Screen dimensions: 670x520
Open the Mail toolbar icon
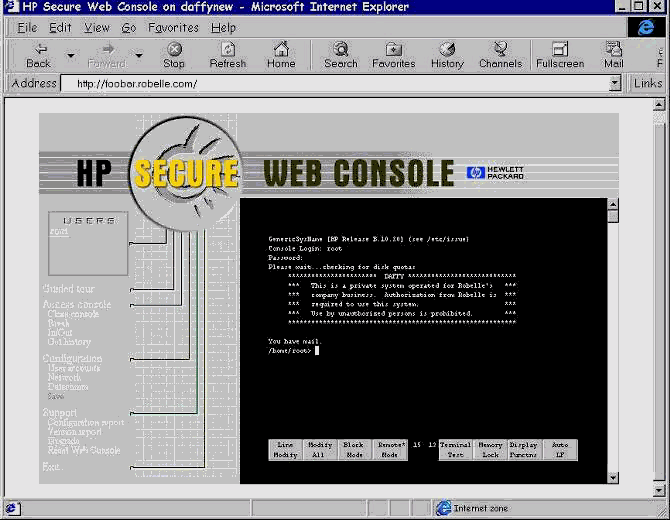[x=614, y=56]
